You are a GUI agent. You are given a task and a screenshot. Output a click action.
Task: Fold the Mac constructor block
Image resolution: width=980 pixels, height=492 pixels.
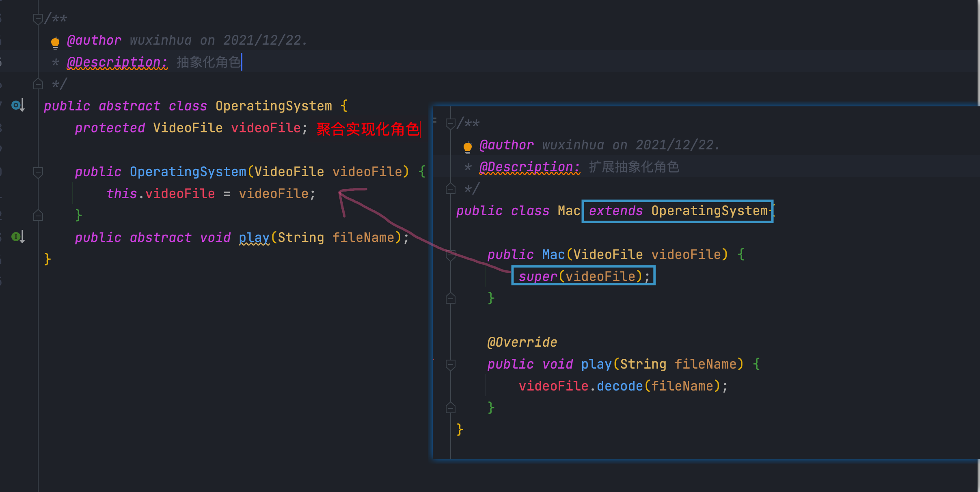(x=450, y=255)
